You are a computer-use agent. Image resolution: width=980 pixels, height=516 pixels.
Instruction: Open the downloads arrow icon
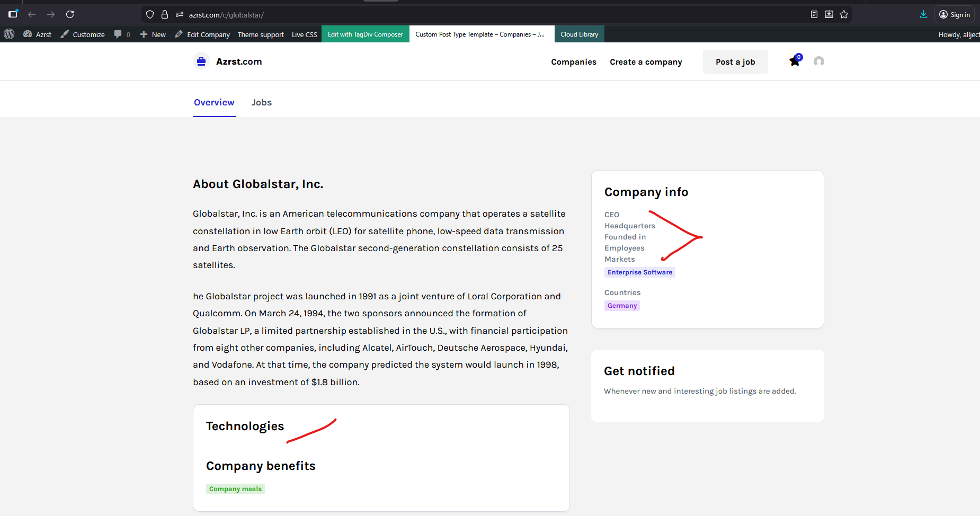tap(923, 14)
